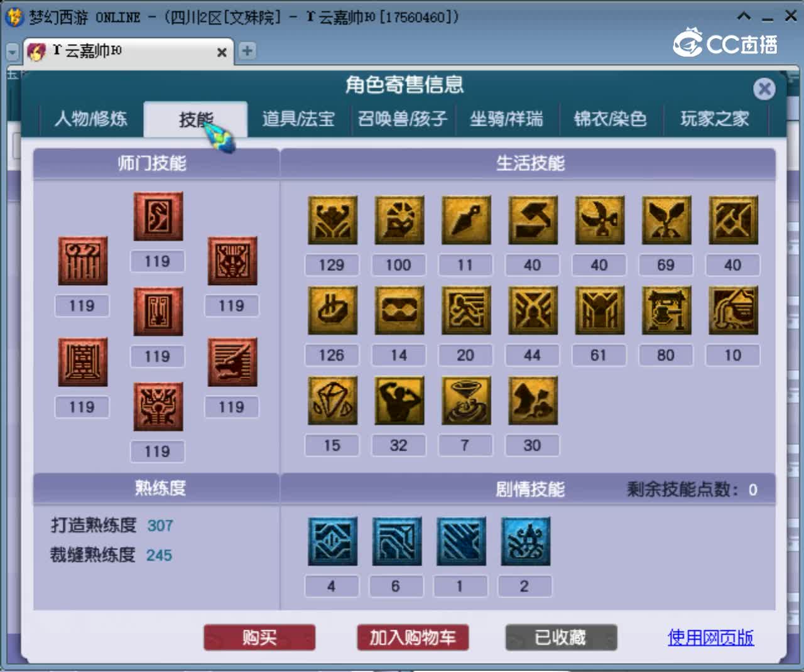Switch to the 玩家之家 tab
Screen dimensions: 804x672
[x=715, y=119]
